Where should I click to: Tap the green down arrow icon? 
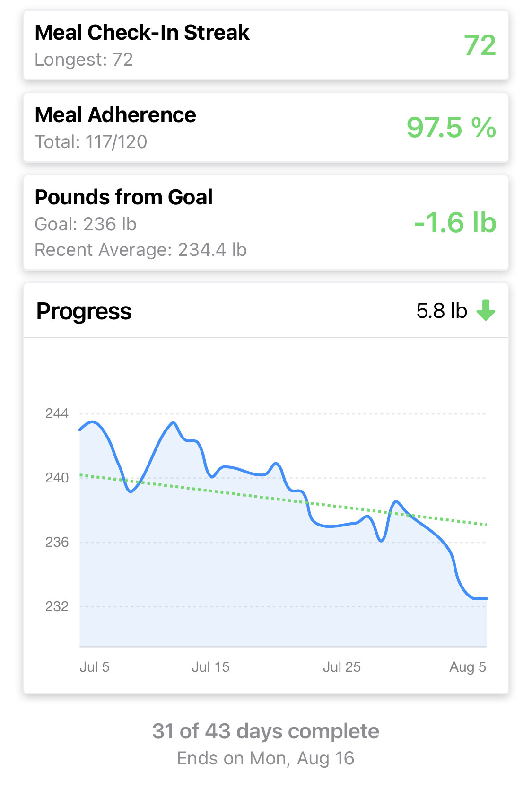[485, 311]
